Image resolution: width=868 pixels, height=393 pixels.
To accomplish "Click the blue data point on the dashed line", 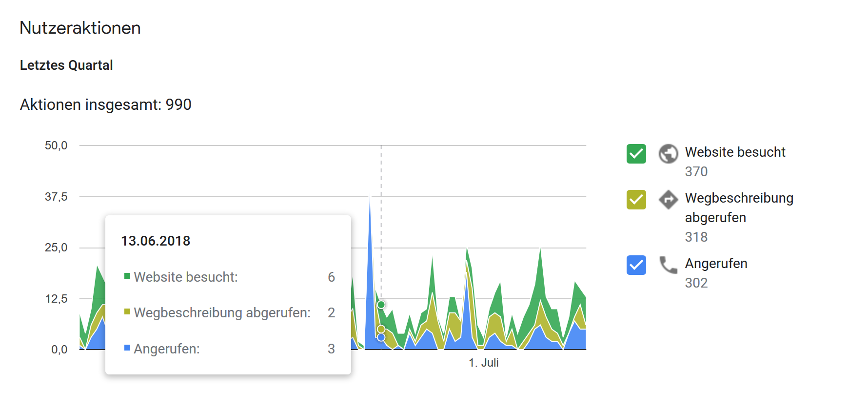I will [381, 337].
